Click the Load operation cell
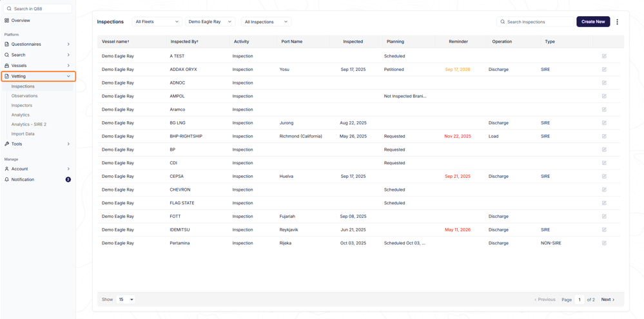 click(x=493, y=136)
